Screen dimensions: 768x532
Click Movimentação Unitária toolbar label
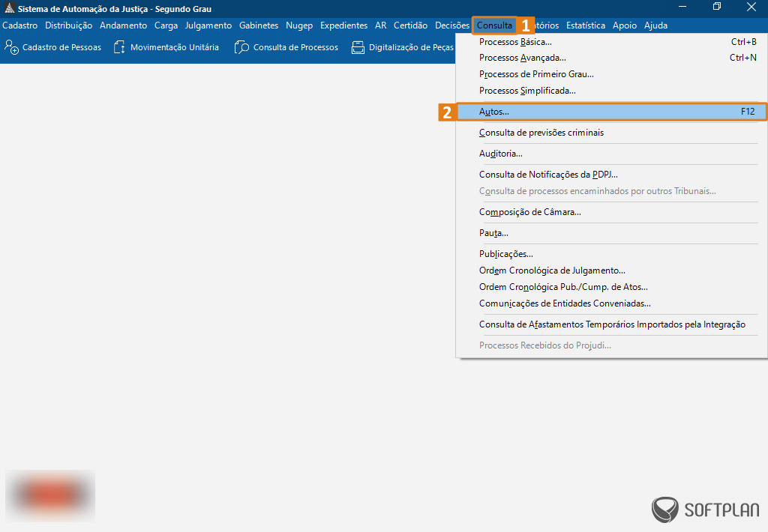pyautogui.click(x=174, y=47)
